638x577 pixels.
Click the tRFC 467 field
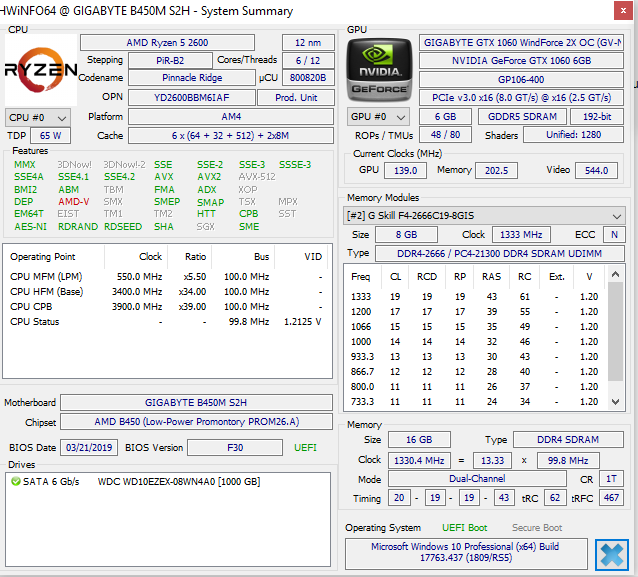click(611, 498)
